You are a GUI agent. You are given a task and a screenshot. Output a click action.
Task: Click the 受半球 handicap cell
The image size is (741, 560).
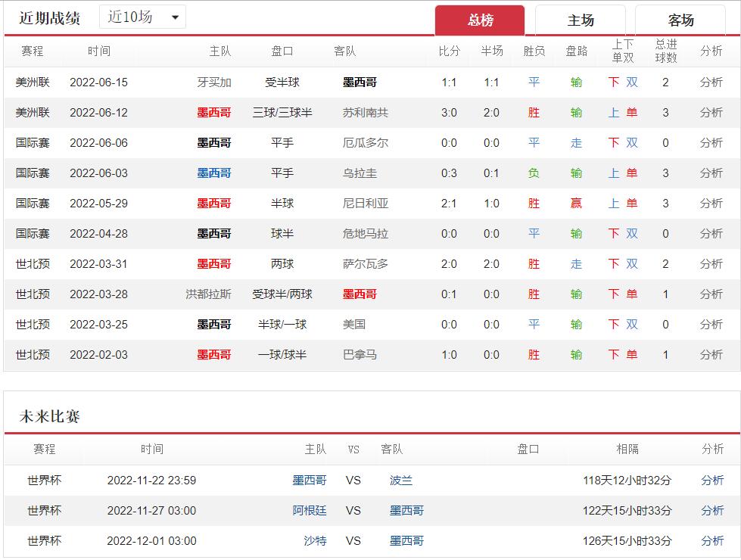(x=282, y=82)
